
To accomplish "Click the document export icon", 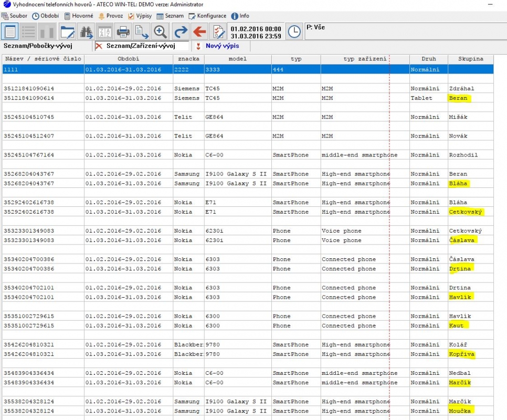I will click(x=142, y=31).
